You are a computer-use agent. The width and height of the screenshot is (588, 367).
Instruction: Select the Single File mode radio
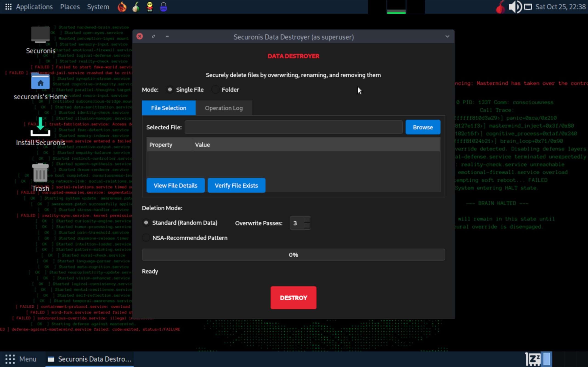click(x=170, y=89)
